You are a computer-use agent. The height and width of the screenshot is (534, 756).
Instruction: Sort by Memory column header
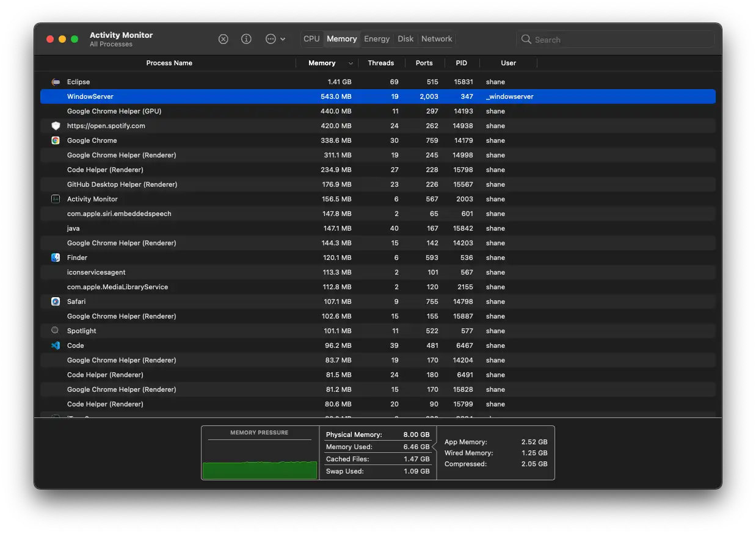322,63
